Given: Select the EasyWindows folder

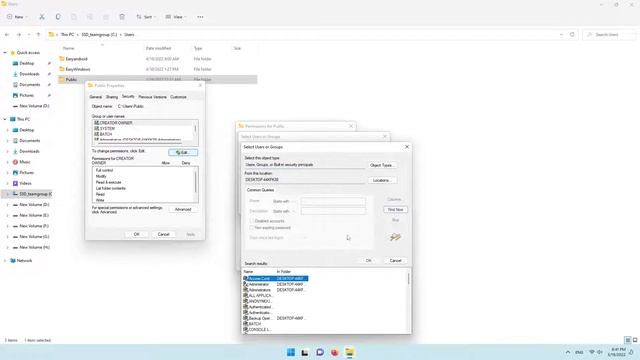Looking at the screenshot, I should coord(78,69).
